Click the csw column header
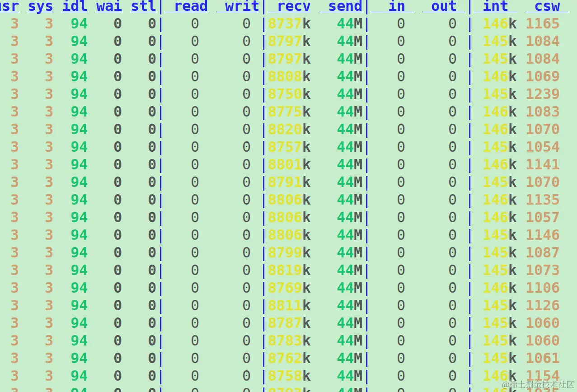Screen dimensions: 577x392 pyautogui.click(x=547, y=7)
